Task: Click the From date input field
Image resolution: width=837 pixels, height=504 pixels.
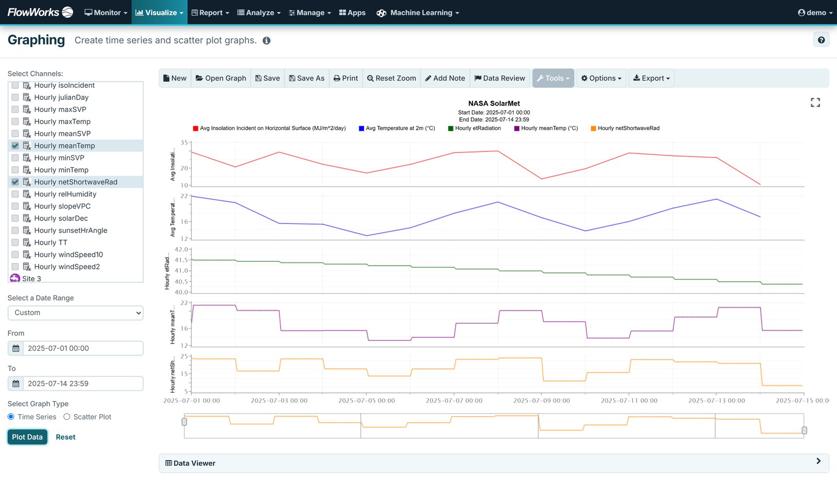Action: 83,348
